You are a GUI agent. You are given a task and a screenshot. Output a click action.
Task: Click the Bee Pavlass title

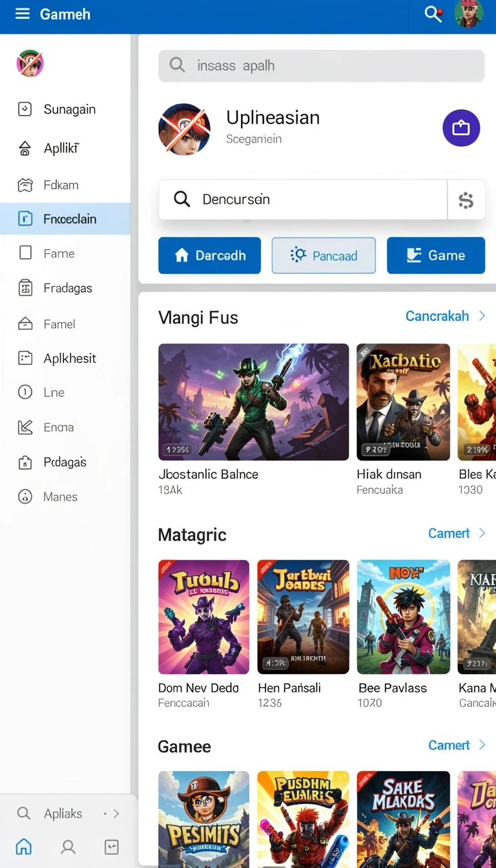[x=393, y=688]
